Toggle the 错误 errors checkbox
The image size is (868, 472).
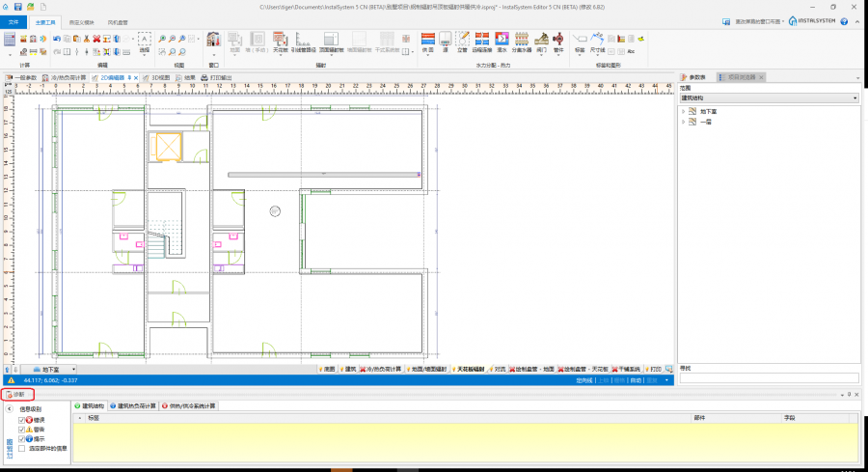point(22,421)
